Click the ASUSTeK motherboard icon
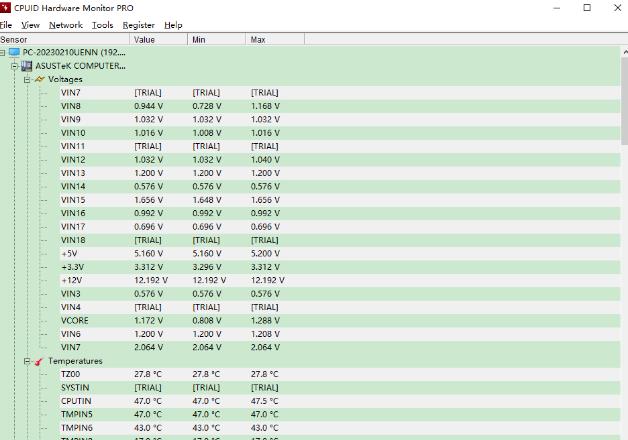Viewport: 628px width, 440px height. (x=26, y=66)
